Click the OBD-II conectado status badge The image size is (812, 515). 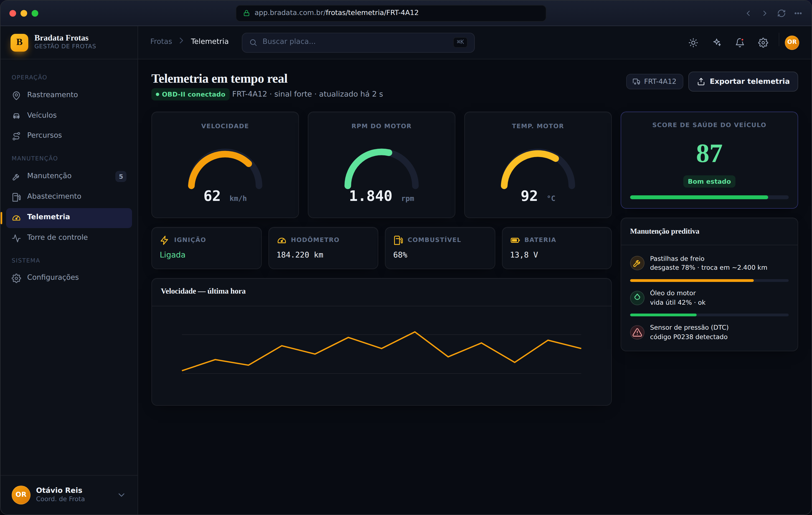click(x=190, y=94)
